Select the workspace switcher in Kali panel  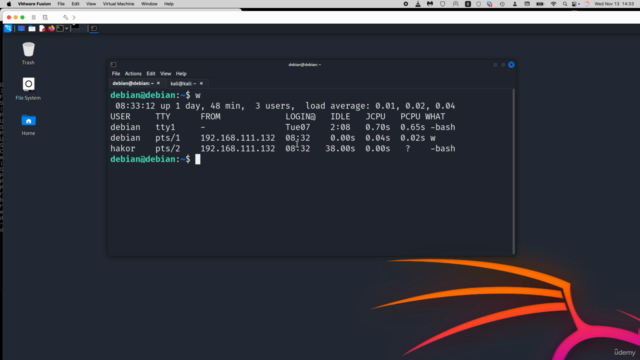pyautogui.click(x=79, y=28)
